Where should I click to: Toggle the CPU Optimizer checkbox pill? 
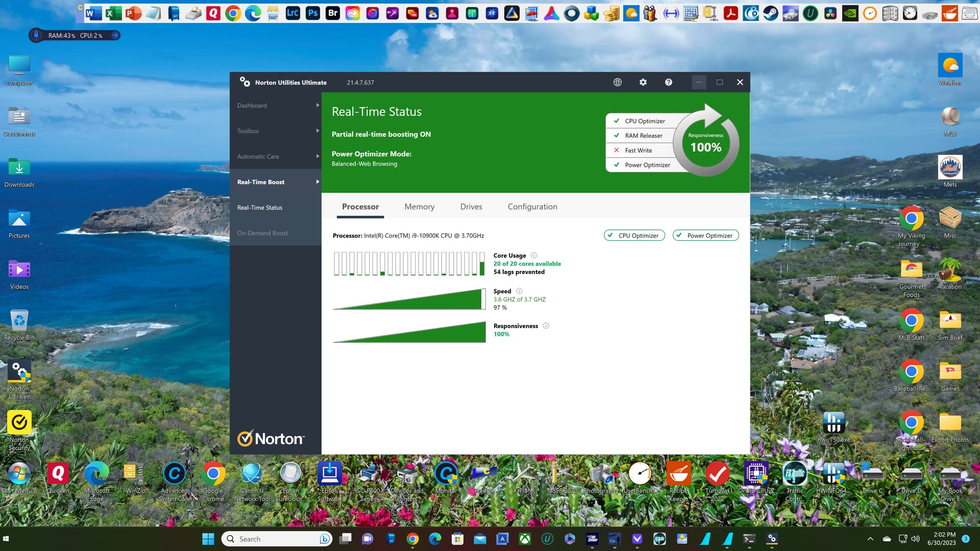click(634, 235)
